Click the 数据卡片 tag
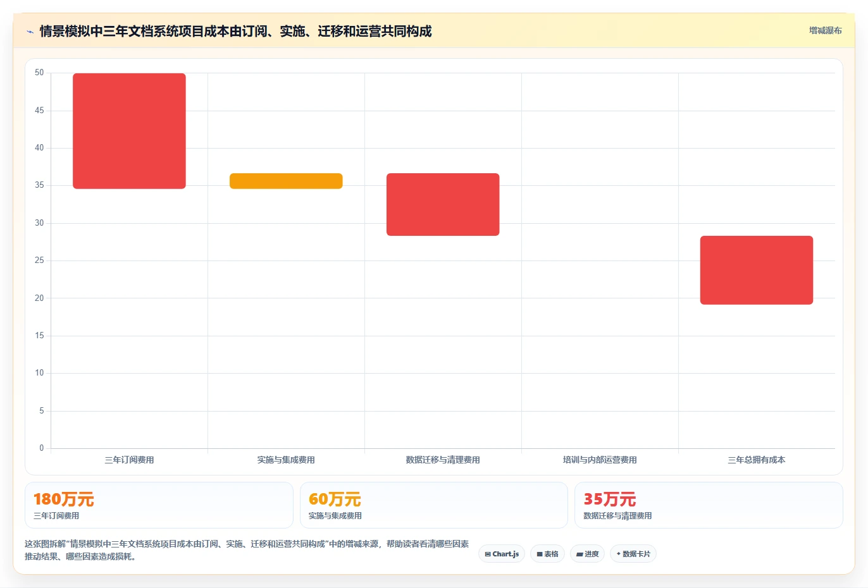This screenshot has width=868, height=588. tap(633, 554)
